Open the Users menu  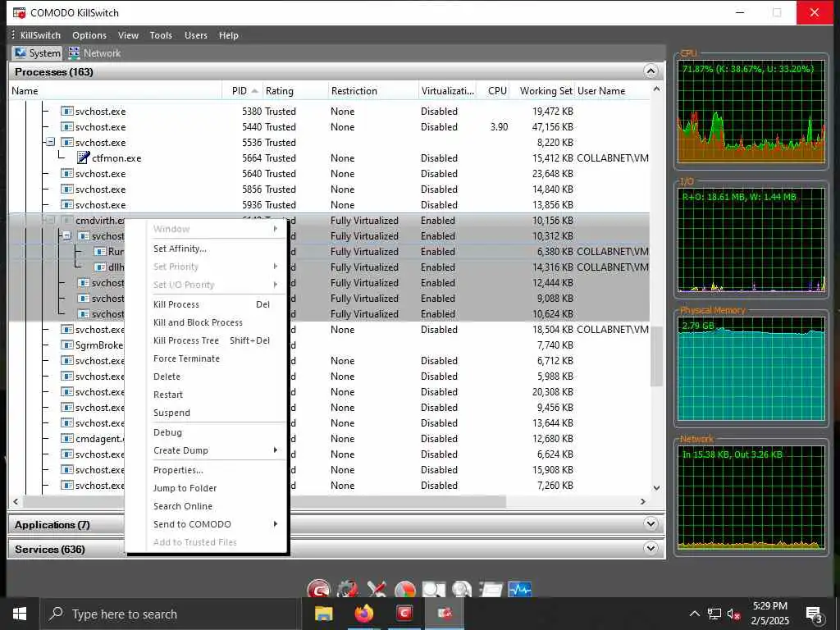(195, 35)
